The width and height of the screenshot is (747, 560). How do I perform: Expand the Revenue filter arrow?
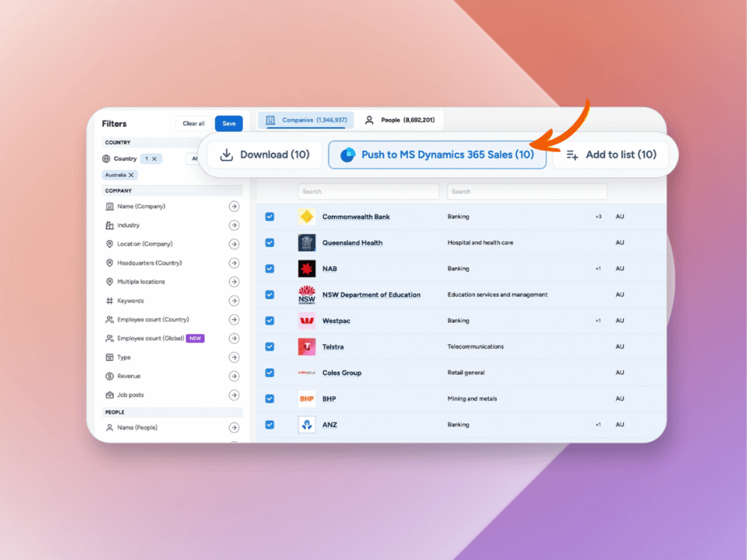[233, 376]
